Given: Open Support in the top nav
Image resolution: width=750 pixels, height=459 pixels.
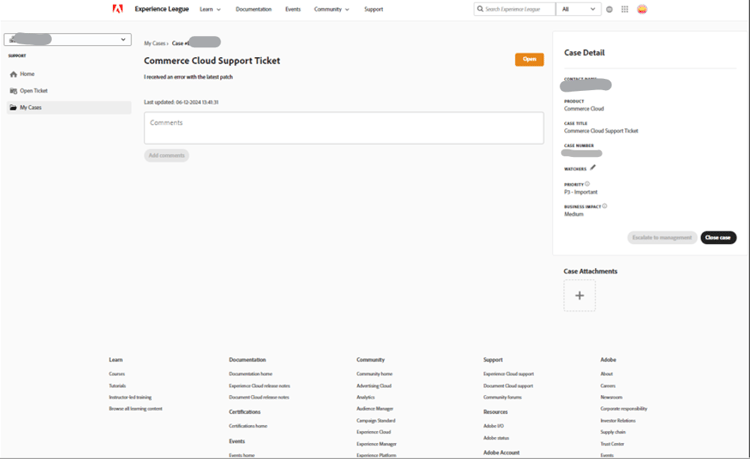Looking at the screenshot, I should point(374,10).
